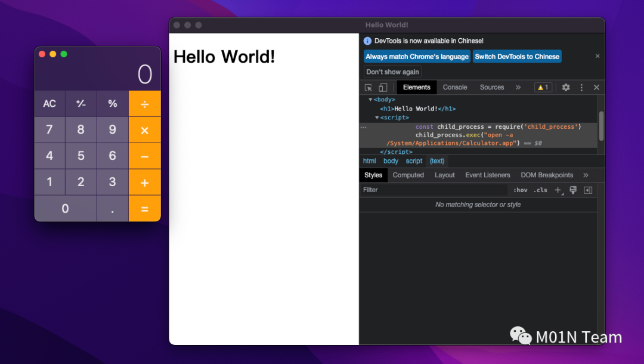
Task: Click the multiply key in Calculator
Action: tap(144, 130)
